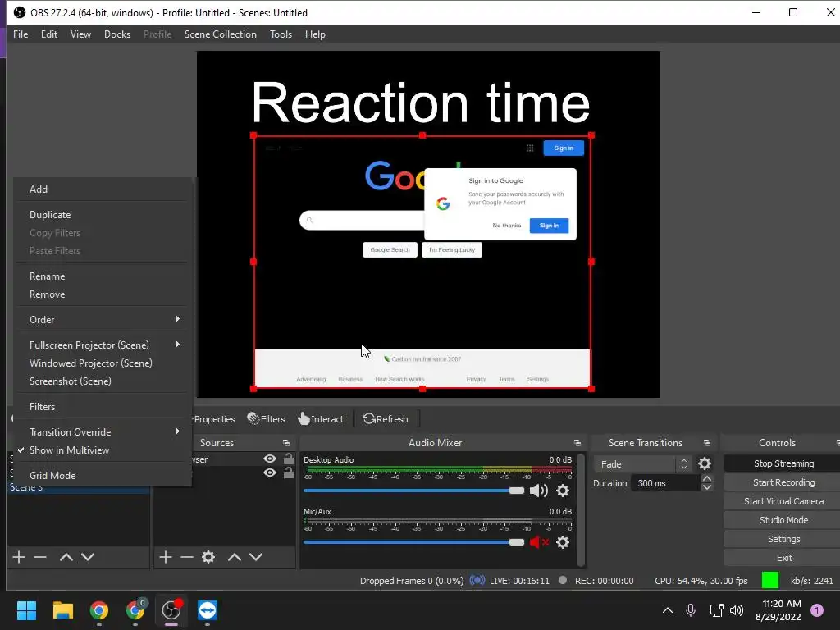Open the Docks menu
Screen dimensions: 840x630
click(117, 34)
